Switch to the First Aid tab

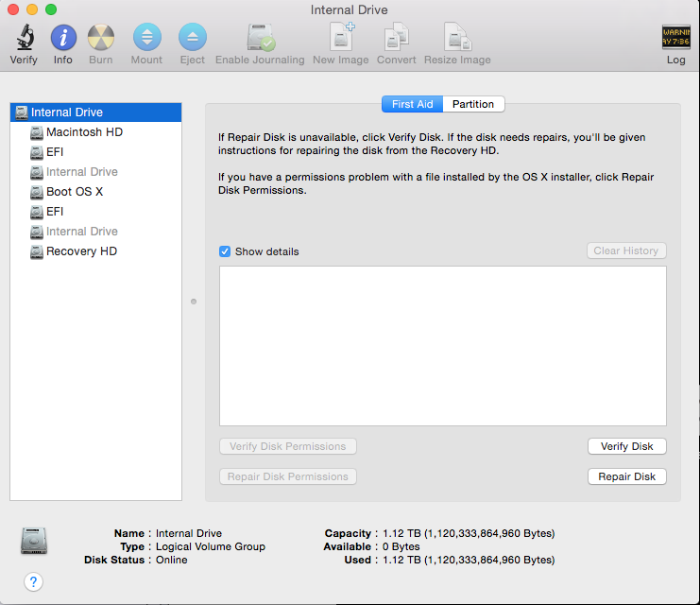click(x=412, y=104)
